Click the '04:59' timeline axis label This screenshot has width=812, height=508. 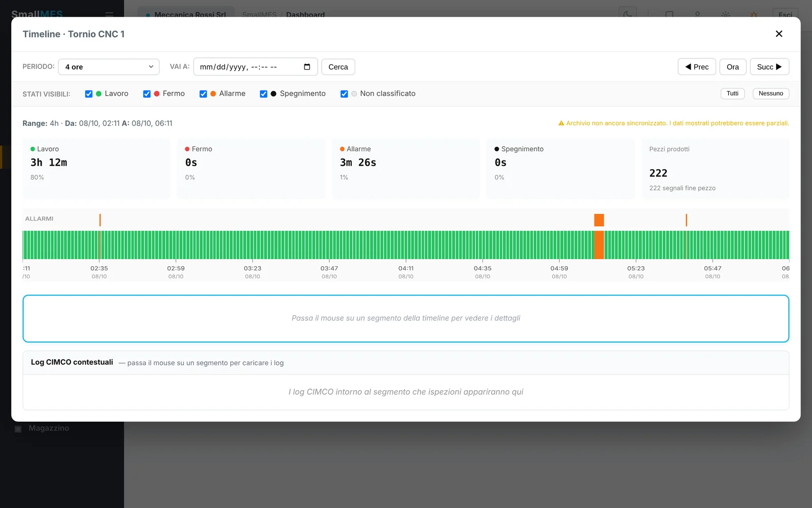[x=559, y=268]
